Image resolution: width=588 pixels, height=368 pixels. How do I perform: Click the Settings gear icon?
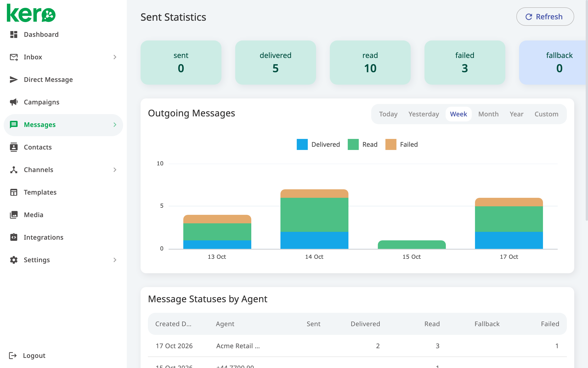[x=14, y=260]
